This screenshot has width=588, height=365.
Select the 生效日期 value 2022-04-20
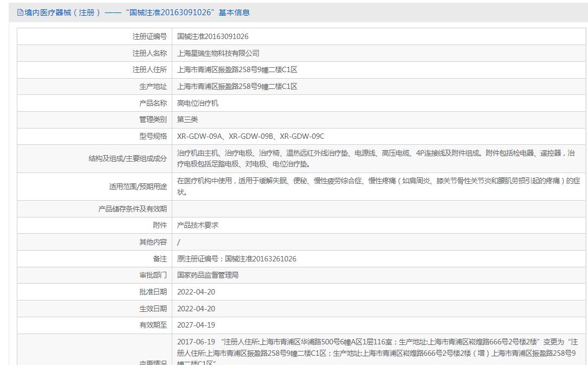pos(196,309)
